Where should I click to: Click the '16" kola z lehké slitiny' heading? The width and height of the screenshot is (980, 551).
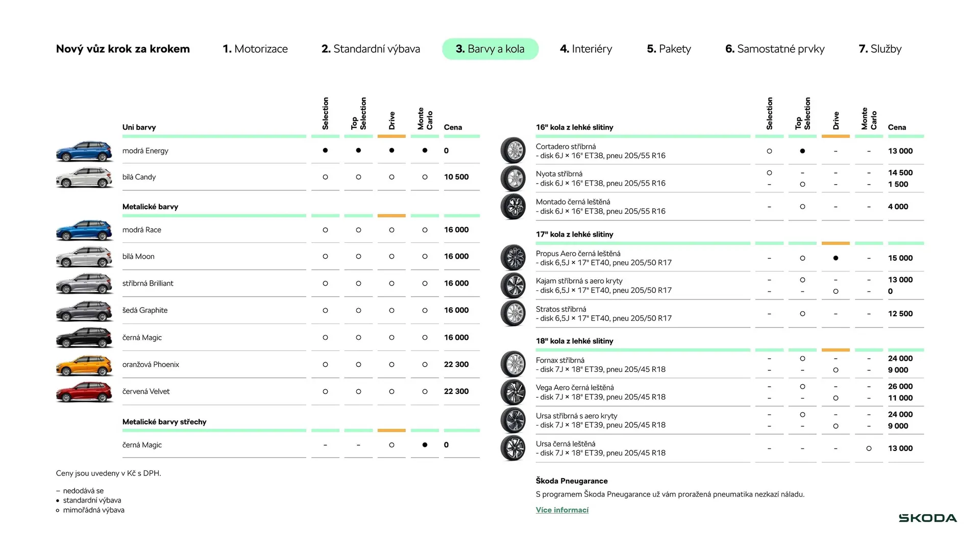(x=575, y=127)
